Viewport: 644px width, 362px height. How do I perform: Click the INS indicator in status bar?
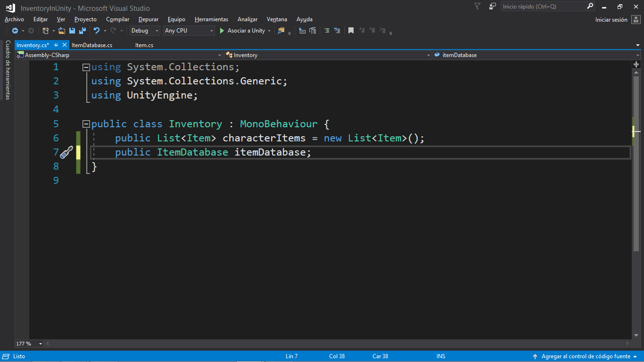pyautogui.click(x=441, y=356)
